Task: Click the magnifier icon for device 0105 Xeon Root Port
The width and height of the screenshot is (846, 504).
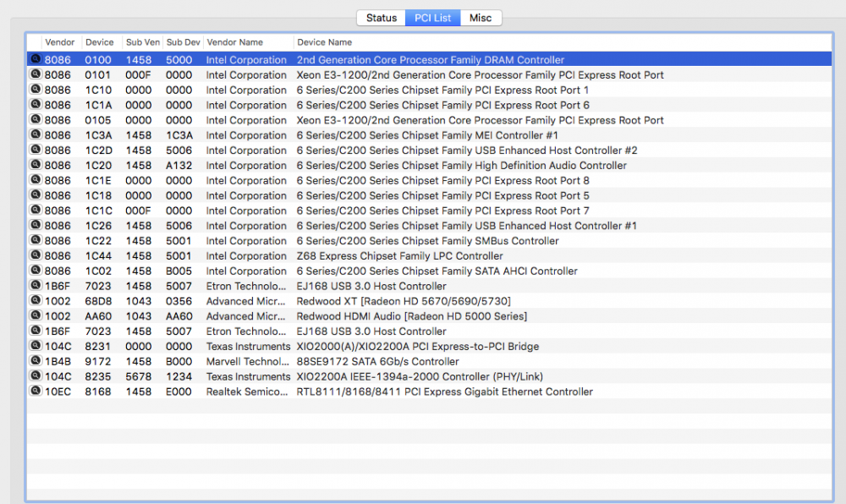Action: [x=36, y=119]
